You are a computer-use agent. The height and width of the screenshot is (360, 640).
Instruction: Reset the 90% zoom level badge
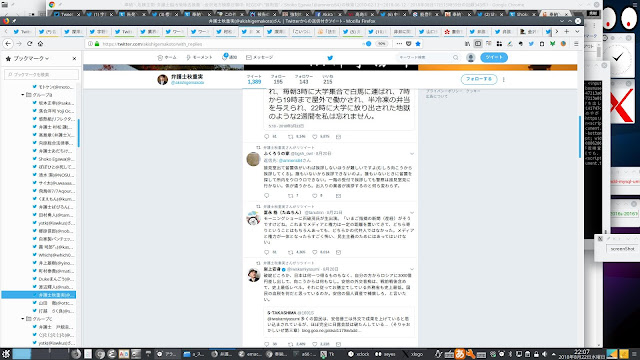(x=381, y=44)
